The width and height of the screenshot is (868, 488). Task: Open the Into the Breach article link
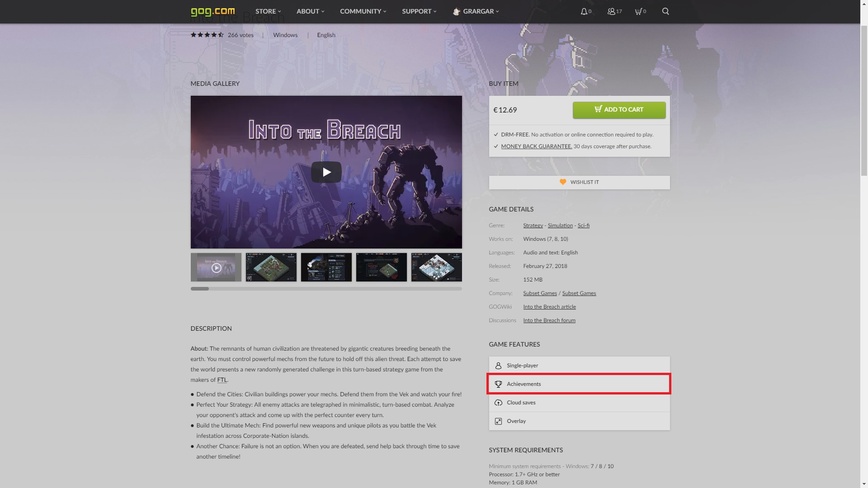click(x=549, y=307)
